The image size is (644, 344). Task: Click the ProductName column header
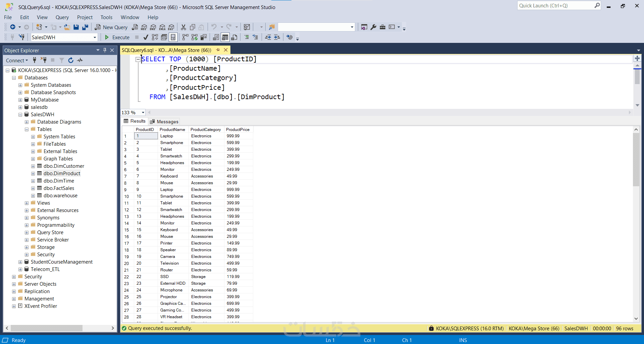[x=172, y=130]
